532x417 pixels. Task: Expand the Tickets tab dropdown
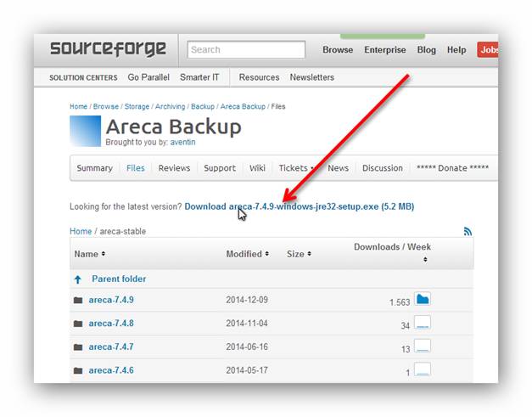tap(295, 168)
